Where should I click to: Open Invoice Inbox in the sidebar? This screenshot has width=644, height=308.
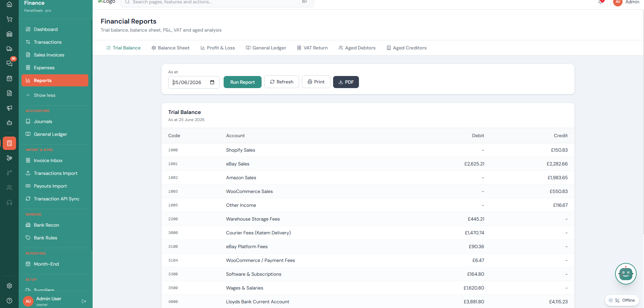point(55,160)
